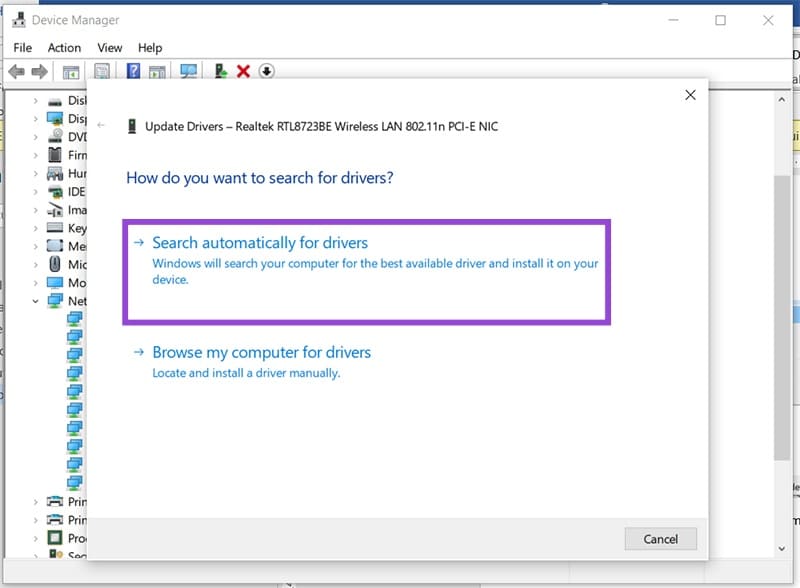Collapse the Network adapters tree node
This screenshot has width=800, height=588.
tap(36, 301)
